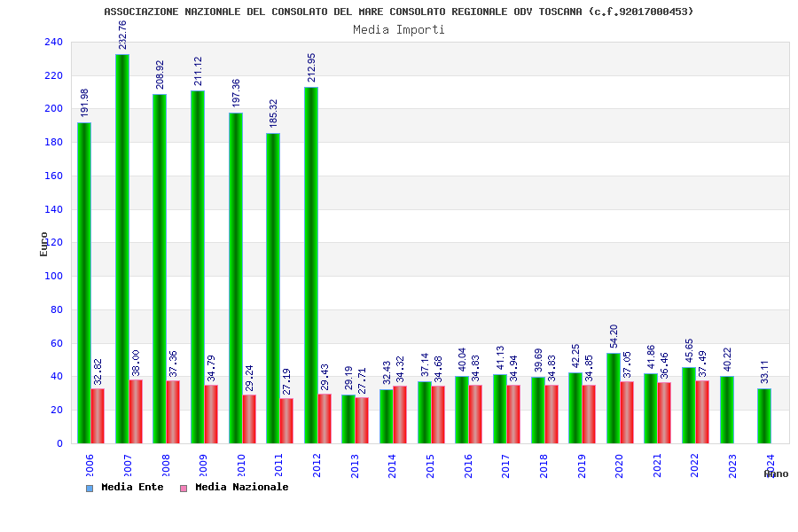
Task: Click the association name heading text
Action: tap(398, 12)
